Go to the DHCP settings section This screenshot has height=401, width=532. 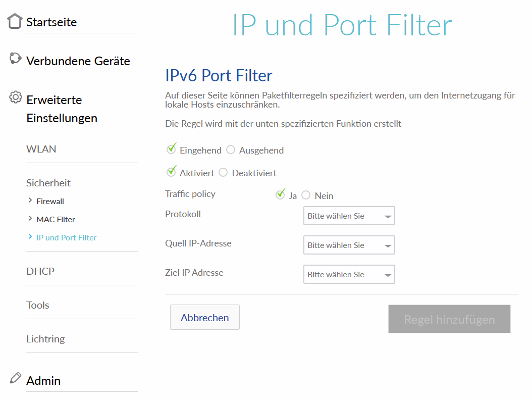tap(40, 271)
